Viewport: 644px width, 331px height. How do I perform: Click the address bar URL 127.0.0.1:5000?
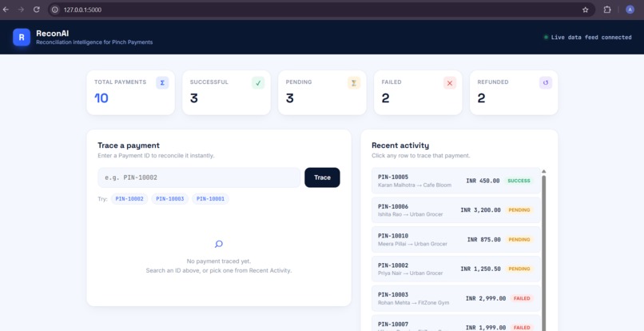[82, 10]
